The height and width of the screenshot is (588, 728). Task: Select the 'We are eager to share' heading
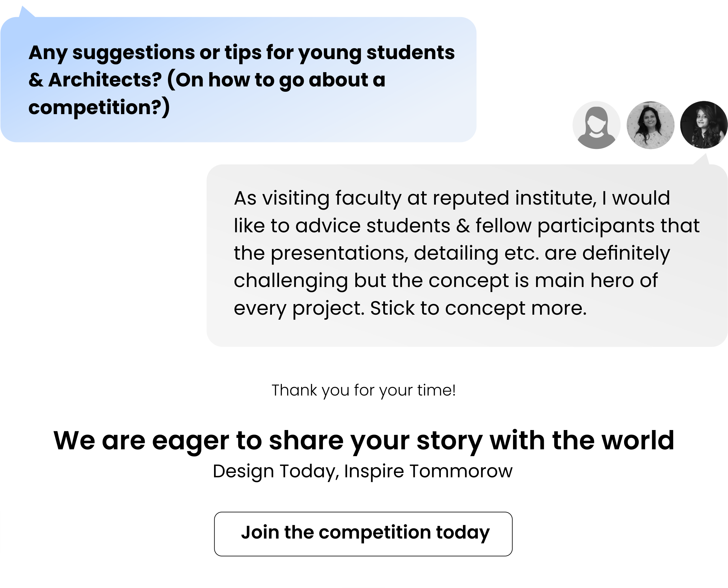364,441
